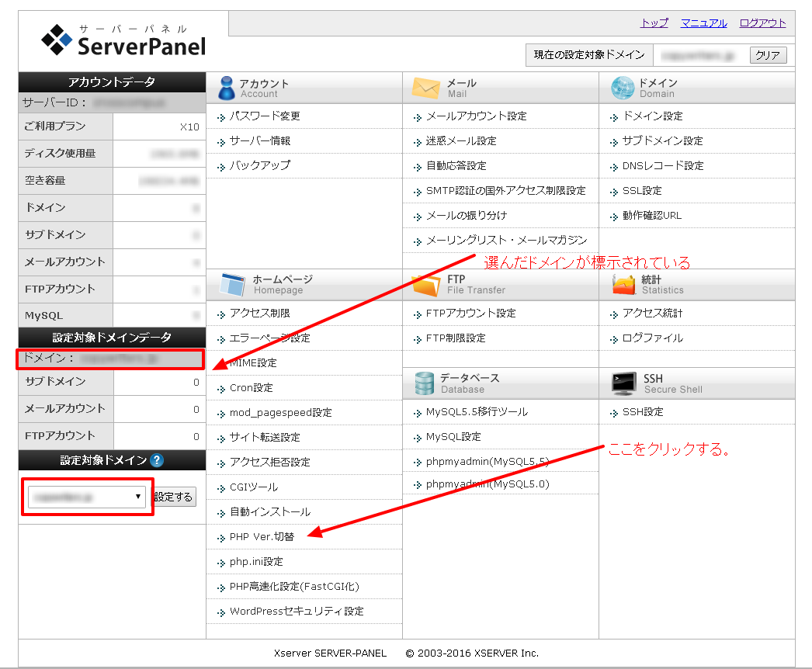Click the Domain globe icon
Viewport: 812px width, 669px height.
tap(623, 88)
